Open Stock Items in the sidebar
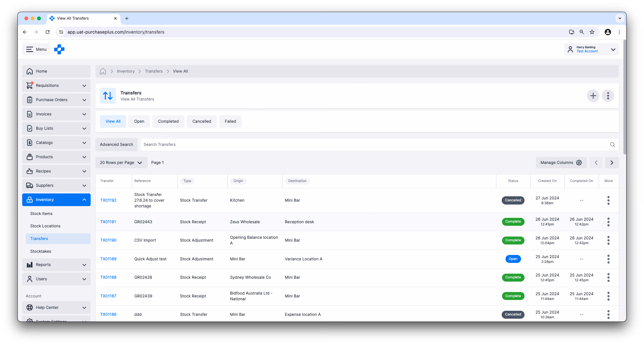Image resolution: width=644 pixels, height=345 pixels. (42, 214)
